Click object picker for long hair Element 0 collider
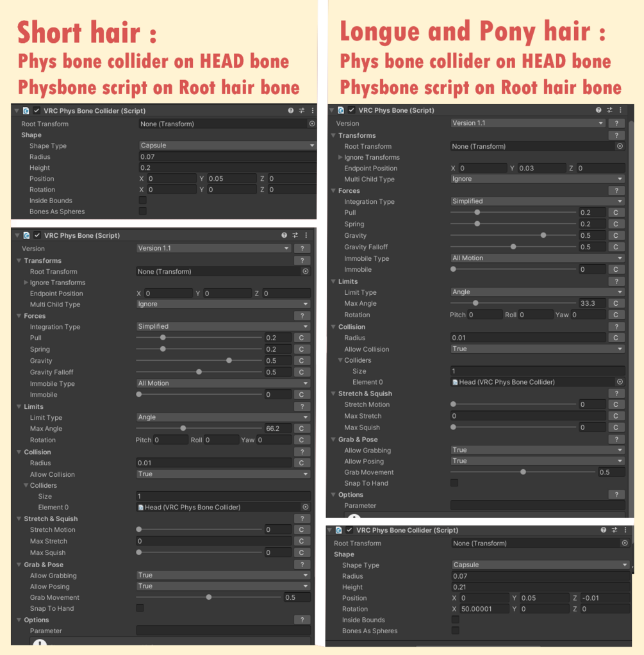 pos(620,382)
